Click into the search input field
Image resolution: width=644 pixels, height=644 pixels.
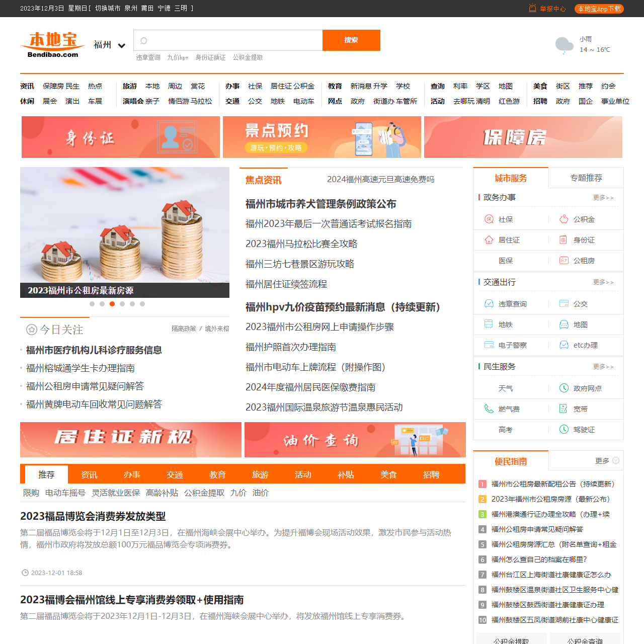pyautogui.click(x=228, y=40)
